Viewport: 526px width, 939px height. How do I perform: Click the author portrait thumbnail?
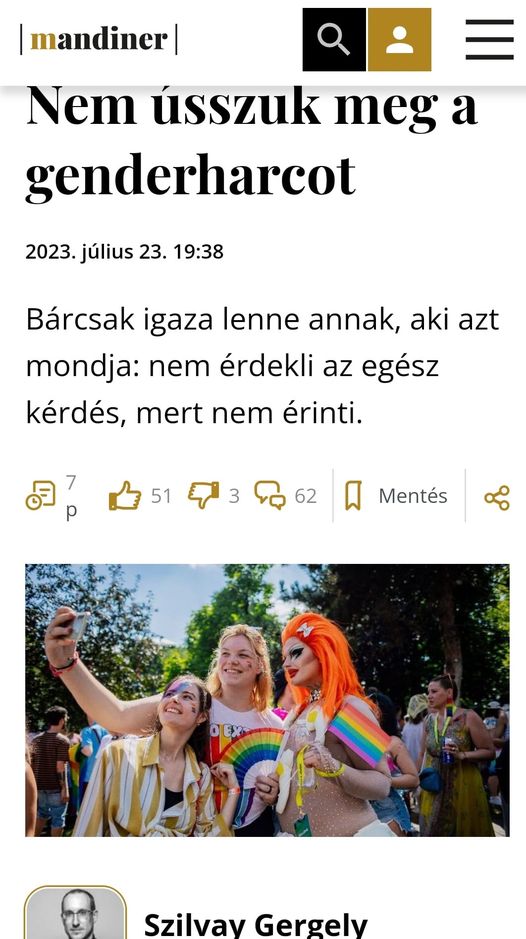coord(75,913)
